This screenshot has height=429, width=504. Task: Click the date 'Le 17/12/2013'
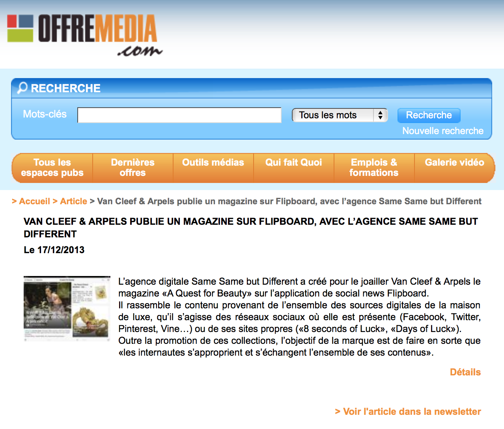54,250
